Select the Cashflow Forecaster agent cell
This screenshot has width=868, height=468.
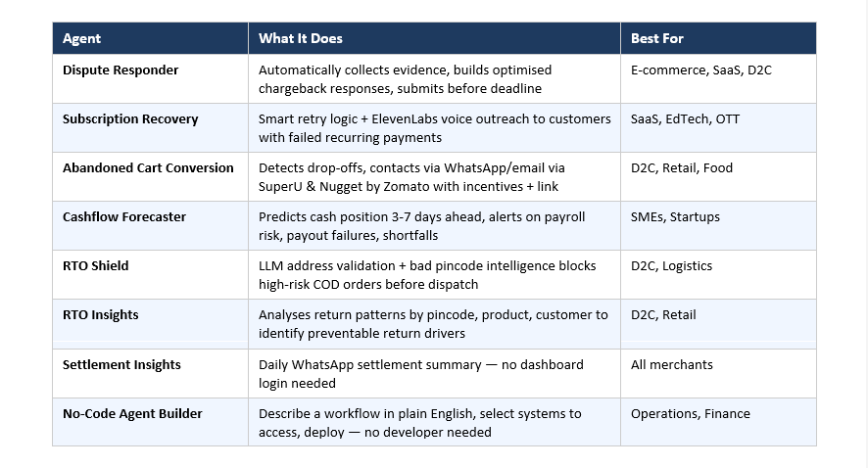[123, 217]
